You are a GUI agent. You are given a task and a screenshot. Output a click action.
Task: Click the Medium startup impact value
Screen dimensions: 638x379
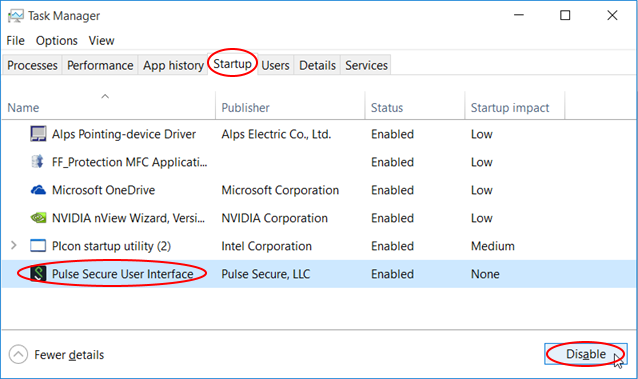pyautogui.click(x=493, y=246)
